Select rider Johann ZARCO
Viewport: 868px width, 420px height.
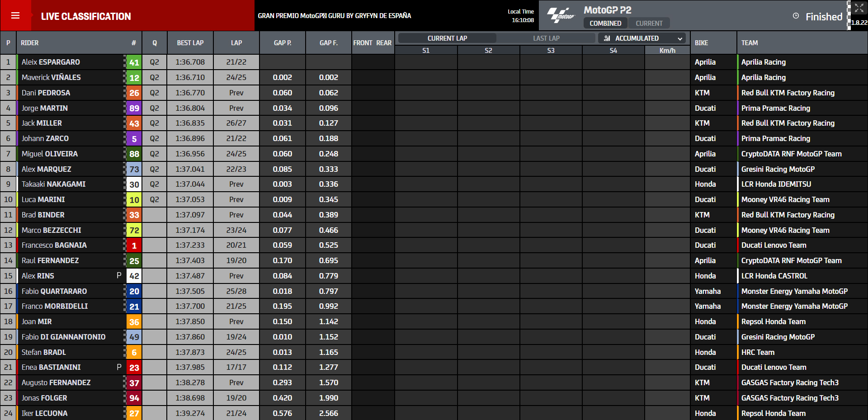pyautogui.click(x=45, y=138)
